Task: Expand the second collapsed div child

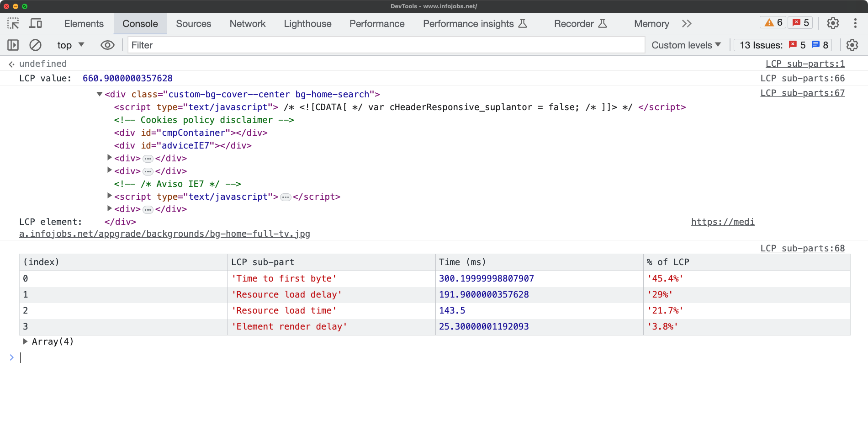Action: [x=110, y=170]
